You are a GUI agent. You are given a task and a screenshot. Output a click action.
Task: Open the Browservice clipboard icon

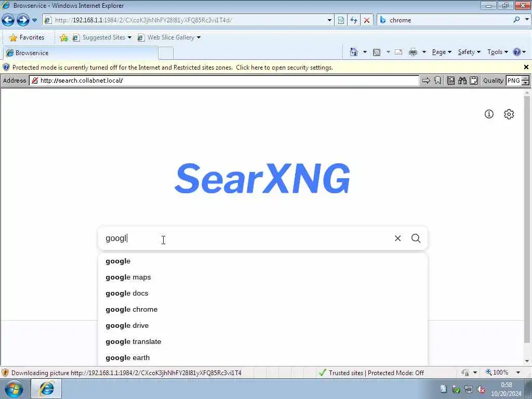[474, 81]
